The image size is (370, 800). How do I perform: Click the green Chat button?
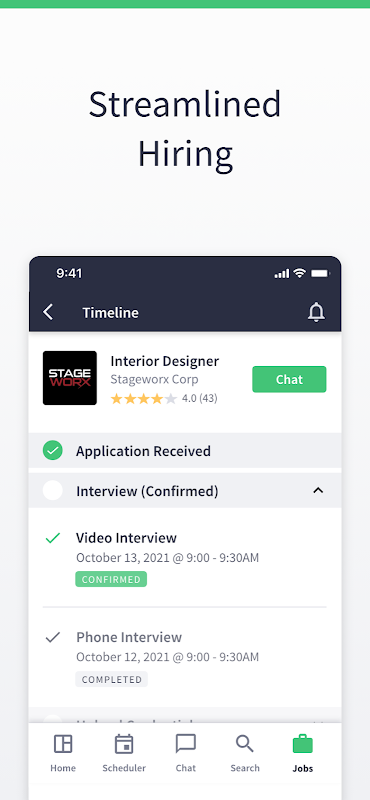click(x=289, y=379)
